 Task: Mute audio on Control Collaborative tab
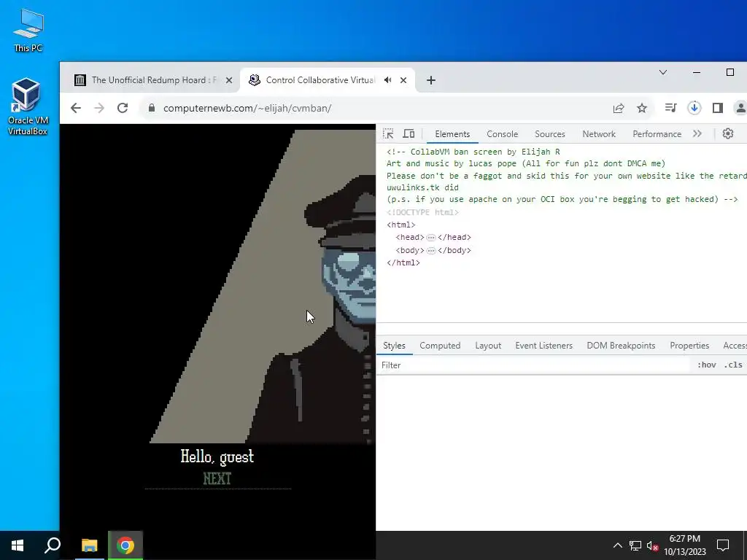pos(388,80)
